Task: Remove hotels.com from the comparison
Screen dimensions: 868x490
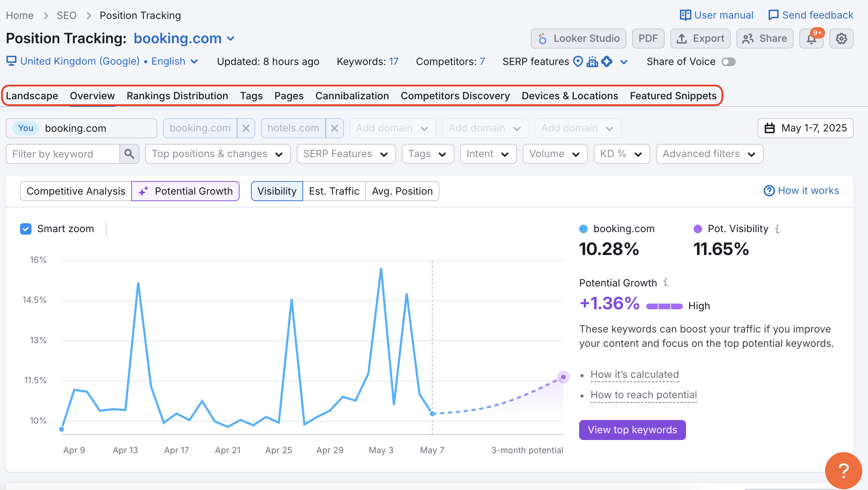Action: pos(335,128)
